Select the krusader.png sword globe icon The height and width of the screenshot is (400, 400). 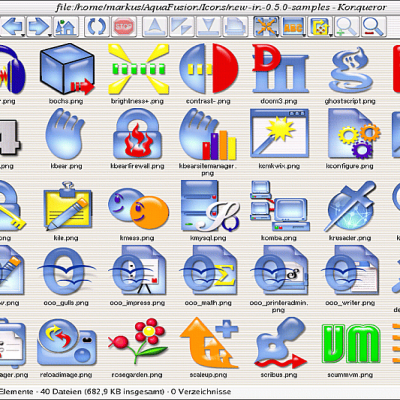350,206
